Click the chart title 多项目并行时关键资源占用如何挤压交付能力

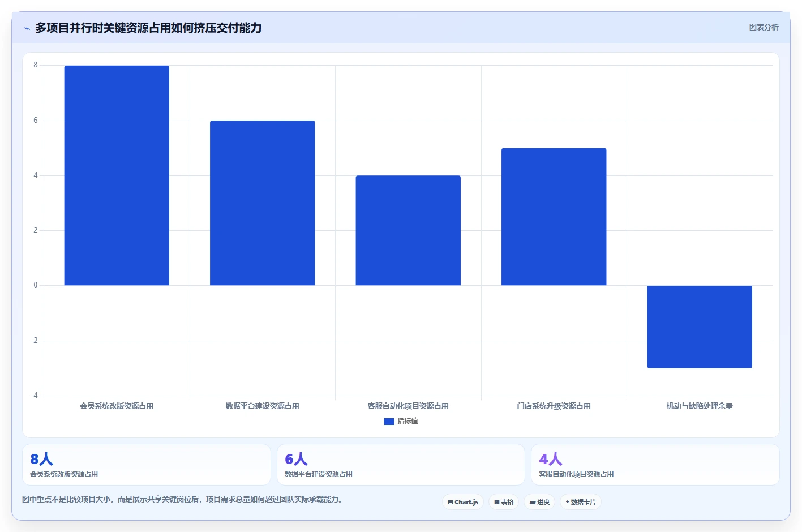(148, 28)
